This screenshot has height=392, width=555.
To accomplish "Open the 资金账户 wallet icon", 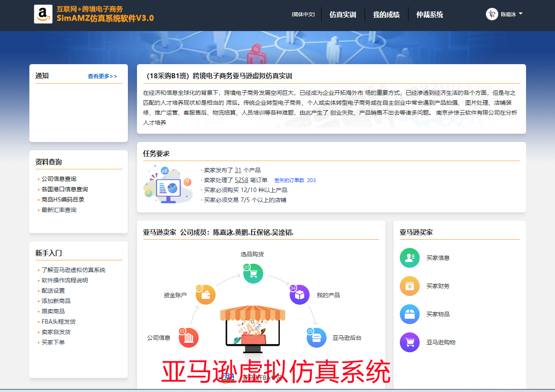I will (x=205, y=295).
